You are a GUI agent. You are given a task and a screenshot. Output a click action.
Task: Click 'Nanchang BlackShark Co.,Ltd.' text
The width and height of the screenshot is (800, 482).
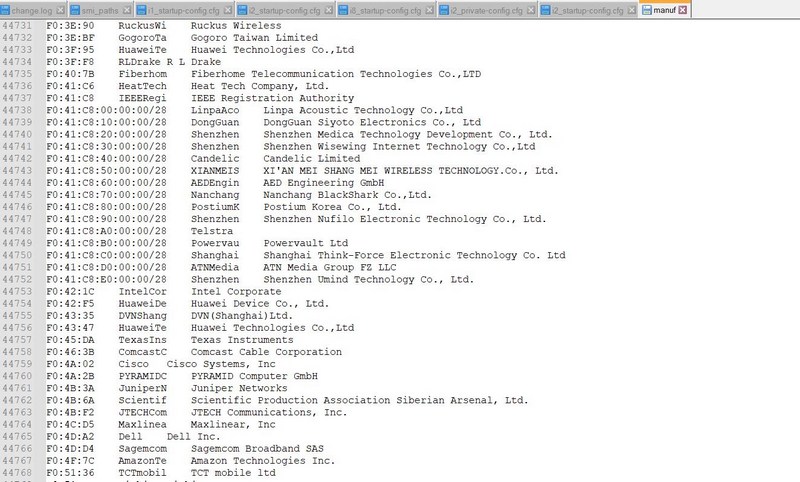pyautogui.click(x=347, y=195)
